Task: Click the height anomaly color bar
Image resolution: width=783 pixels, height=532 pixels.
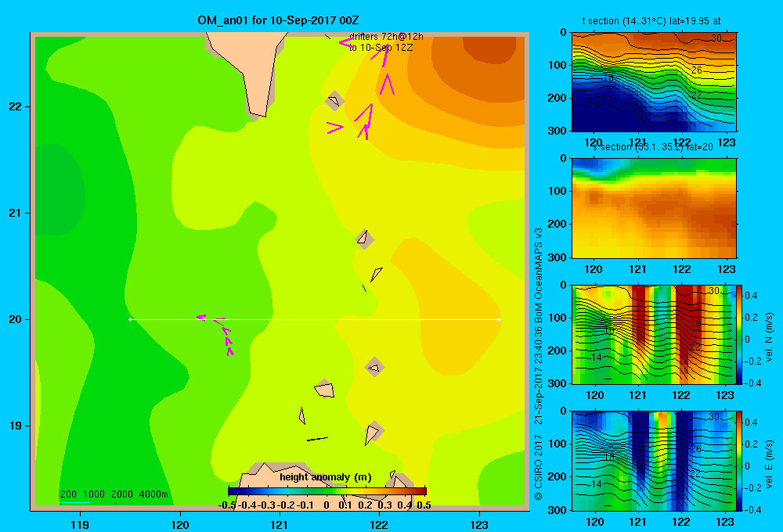Action: pyautogui.click(x=327, y=491)
